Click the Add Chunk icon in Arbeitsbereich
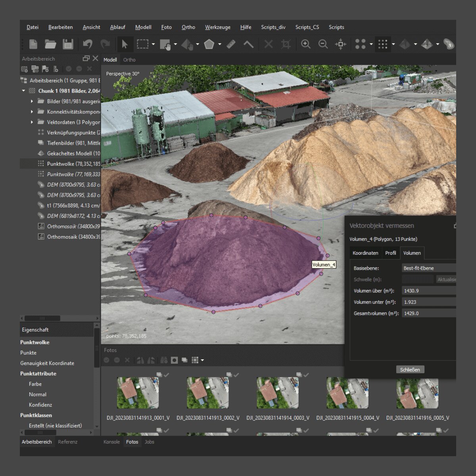This screenshot has height=476, width=476. 24,69
